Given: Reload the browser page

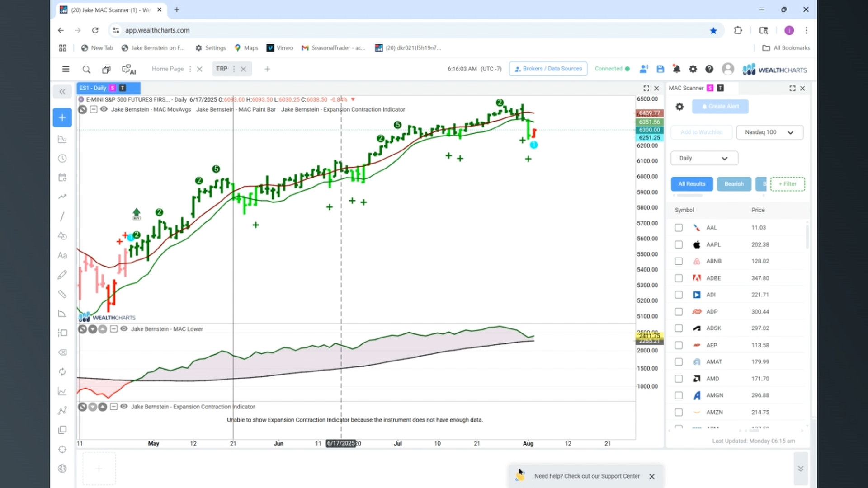Looking at the screenshot, I should 95,30.
